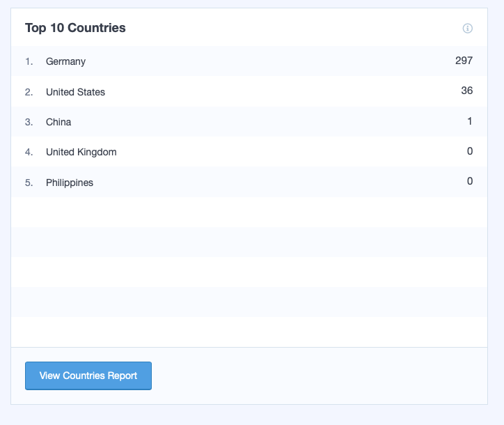Click Germany's session count of 297
The width and height of the screenshot is (504, 425).
click(x=464, y=61)
